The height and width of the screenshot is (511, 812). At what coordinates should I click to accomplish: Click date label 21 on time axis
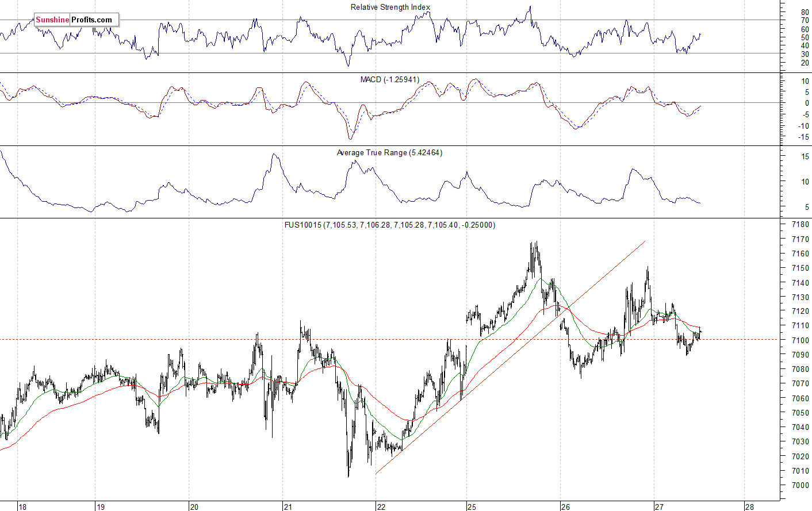288,507
